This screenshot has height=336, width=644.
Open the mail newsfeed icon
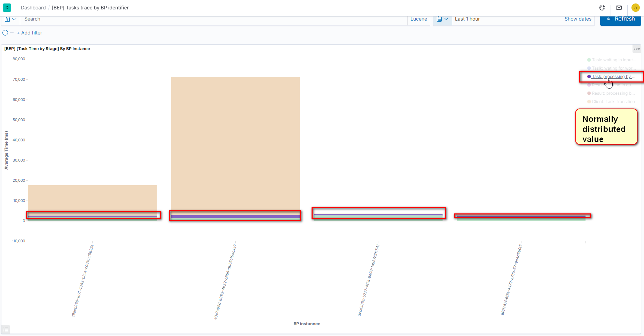click(619, 8)
